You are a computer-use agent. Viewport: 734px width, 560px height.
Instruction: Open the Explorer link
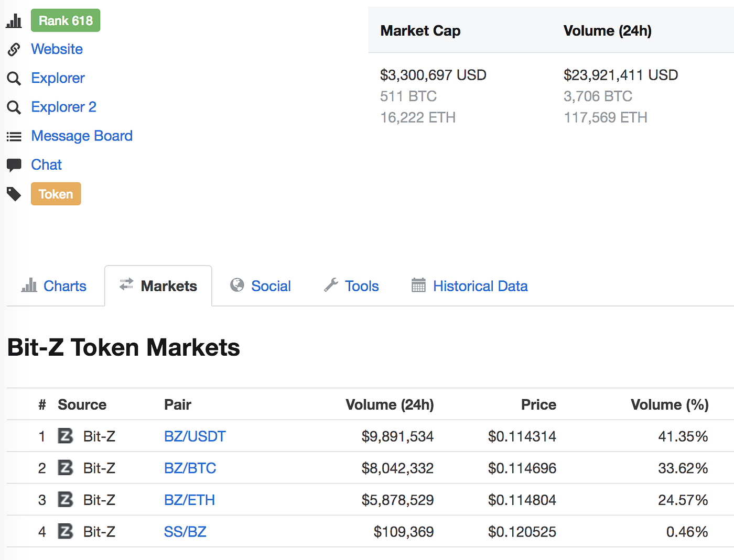pos(58,78)
